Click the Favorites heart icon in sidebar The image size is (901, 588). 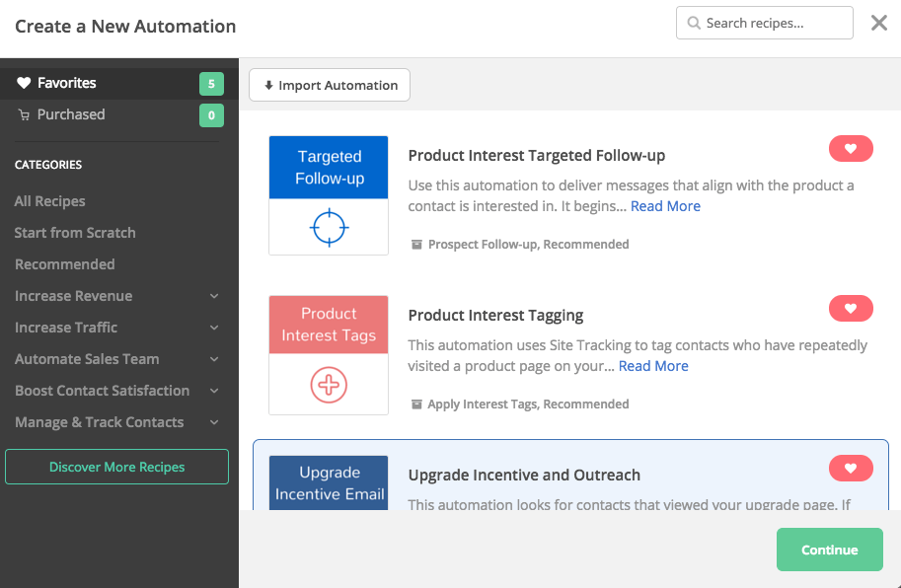[x=25, y=84]
